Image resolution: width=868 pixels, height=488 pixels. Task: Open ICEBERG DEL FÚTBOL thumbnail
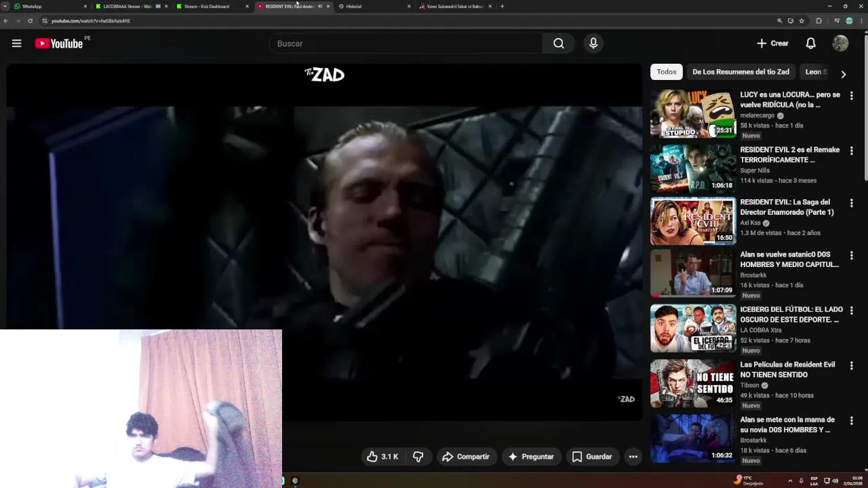pos(693,328)
